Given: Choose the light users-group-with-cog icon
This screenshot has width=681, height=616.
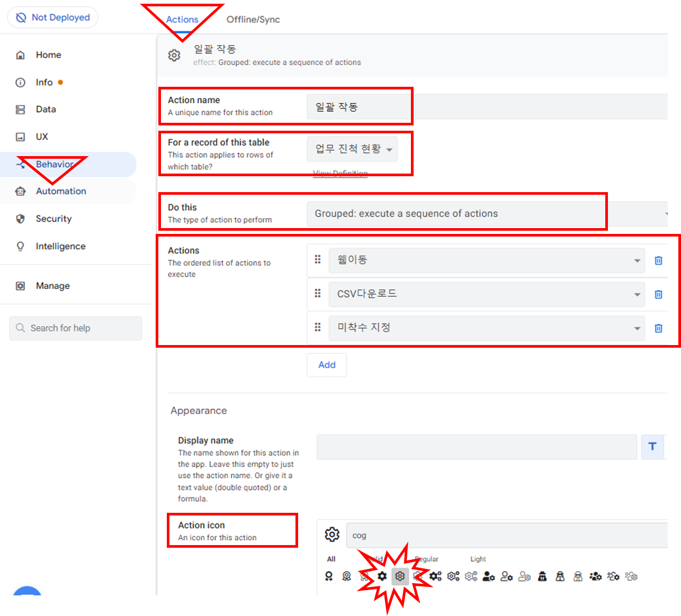Looking at the screenshot, I should [x=631, y=576].
